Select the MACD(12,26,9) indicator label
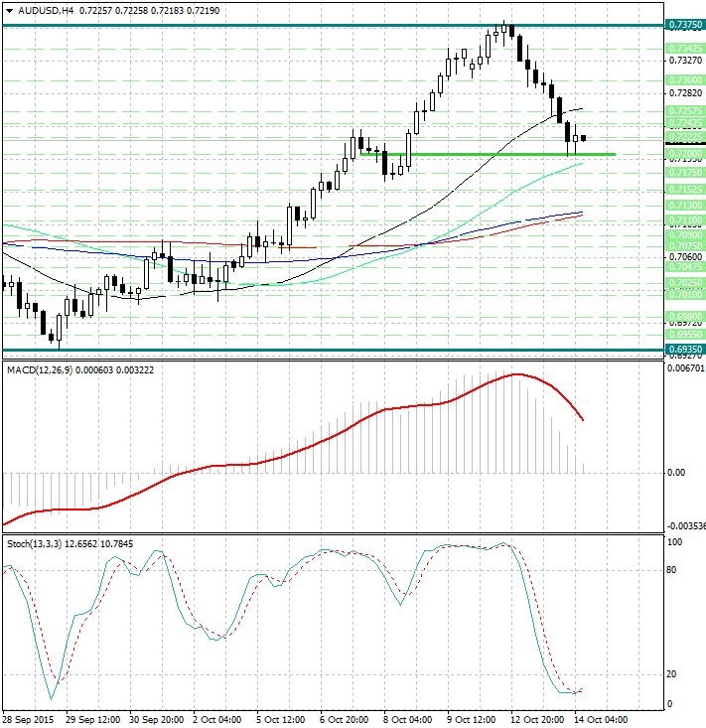706x728 pixels. [x=40, y=370]
